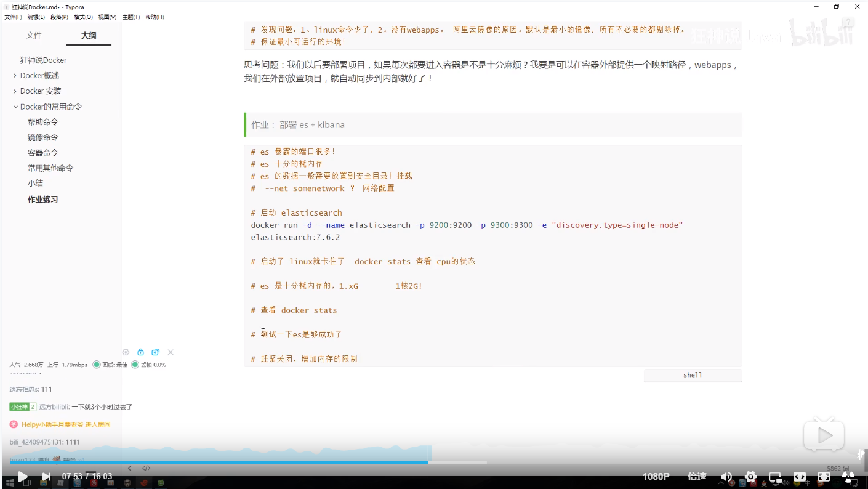Screen dimensions: 868x489
Task: Click the # 查看 docker stats comment
Action: [x=294, y=310]
